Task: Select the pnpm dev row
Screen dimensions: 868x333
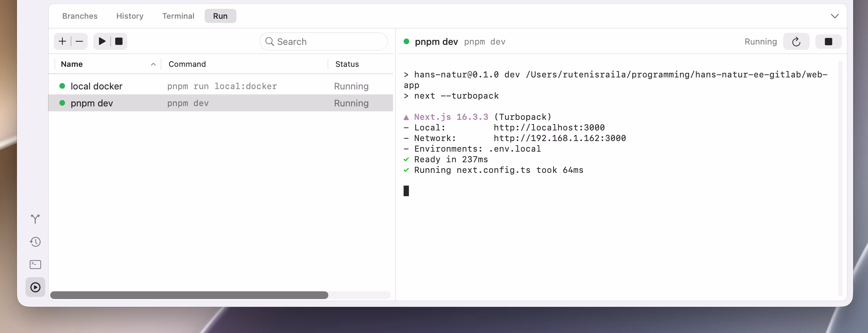Action: (221, 103)
